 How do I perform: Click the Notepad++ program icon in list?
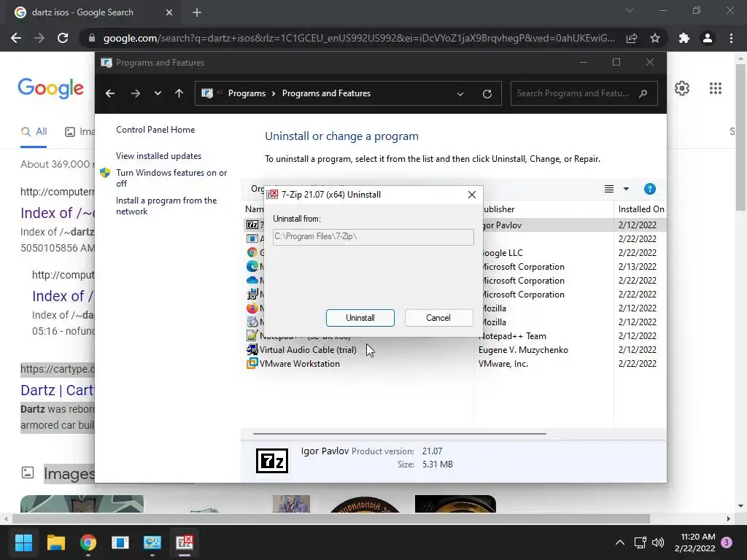pos(252,336)
